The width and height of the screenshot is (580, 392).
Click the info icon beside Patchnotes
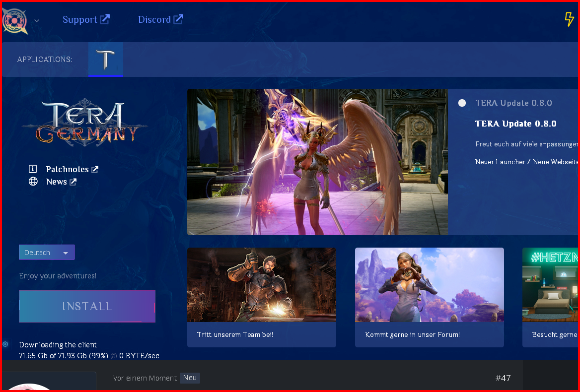(33, 169)
